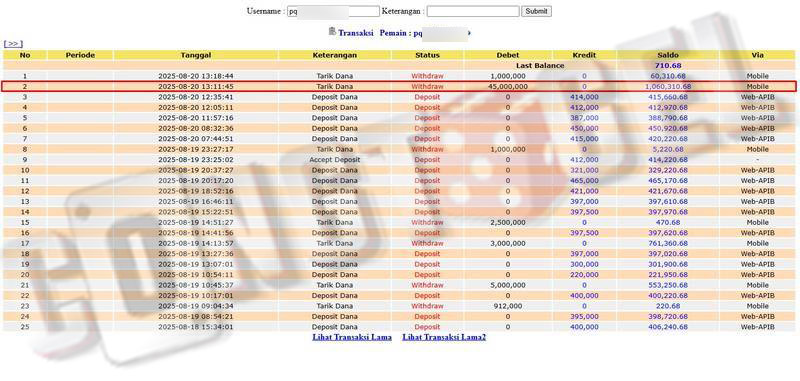
Task: Click the Transaksi clipboard icon
Action: click(x=332, y=32)
